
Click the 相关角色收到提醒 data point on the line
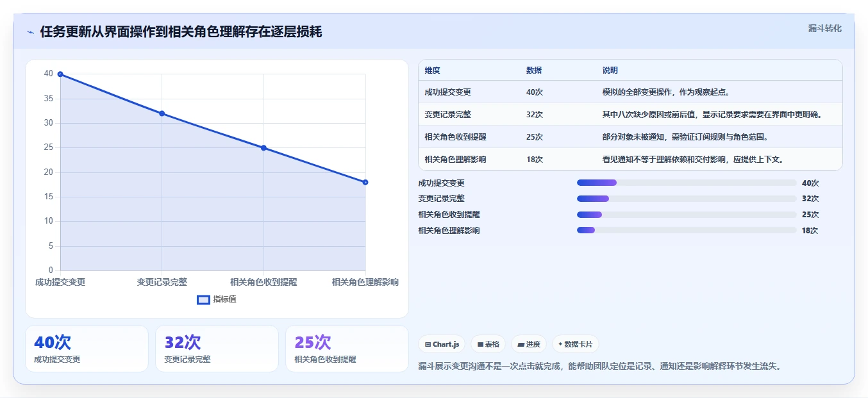[263, 148]
